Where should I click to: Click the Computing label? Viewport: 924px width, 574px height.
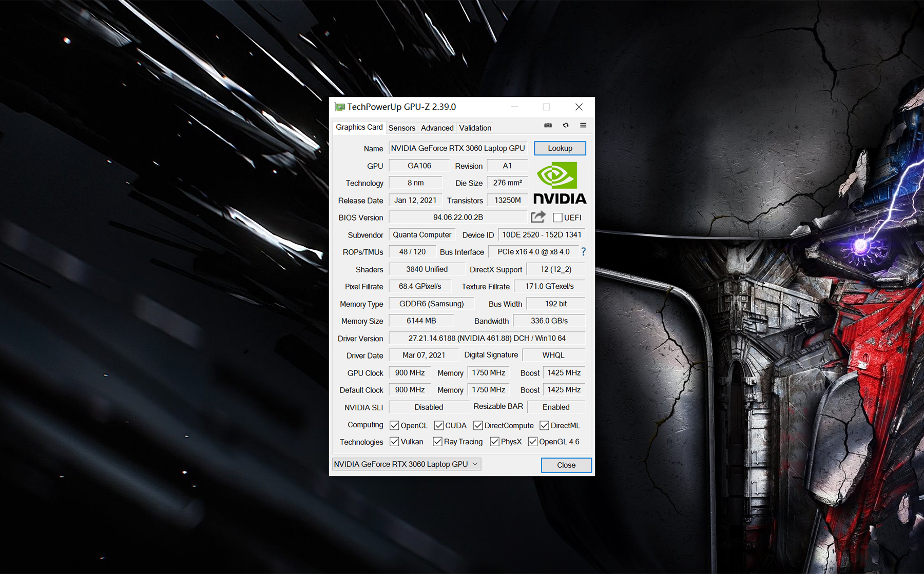(365, 425)
